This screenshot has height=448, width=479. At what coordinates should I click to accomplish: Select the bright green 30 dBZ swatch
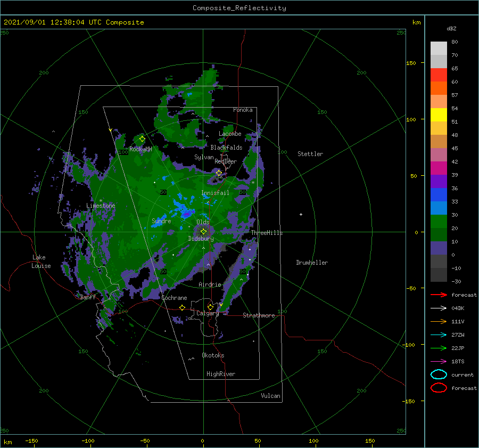pos(439,222)
